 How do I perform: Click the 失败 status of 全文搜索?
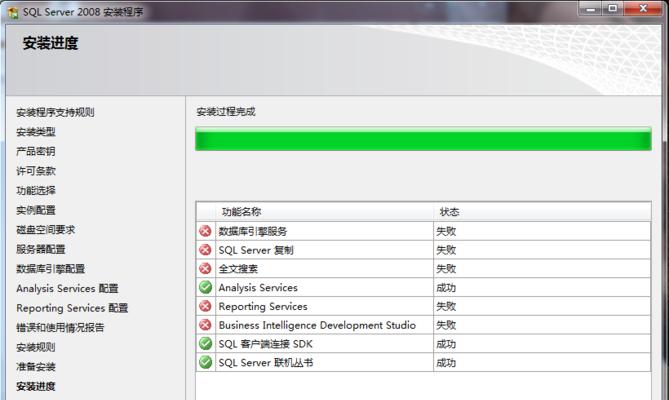pos(446,269)
